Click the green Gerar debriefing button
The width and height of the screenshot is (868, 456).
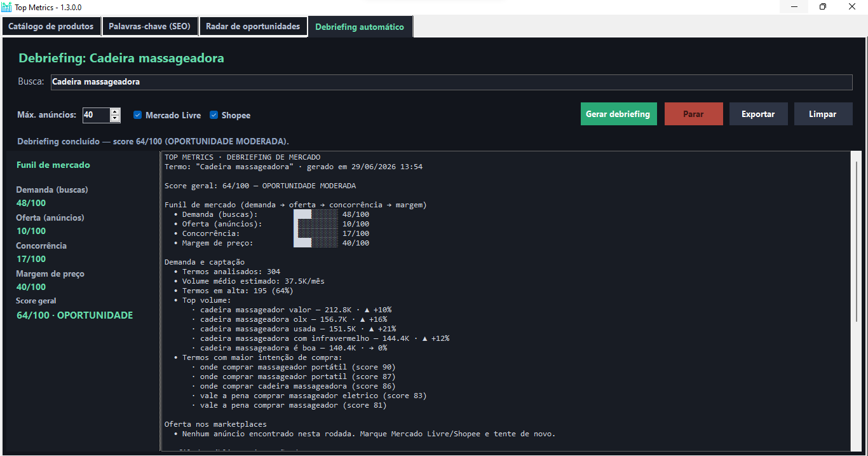618,114
